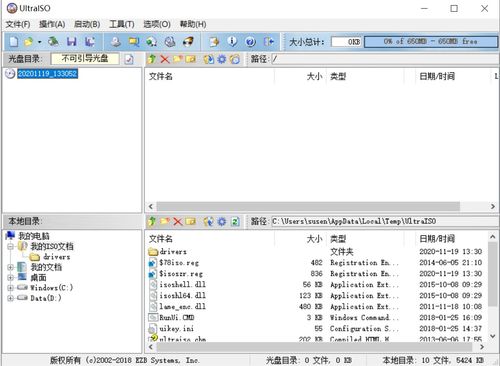Viewport: 500px width, 366px height.
Task: Open the 选项(O) menu
Action: (x=157, y=24)
